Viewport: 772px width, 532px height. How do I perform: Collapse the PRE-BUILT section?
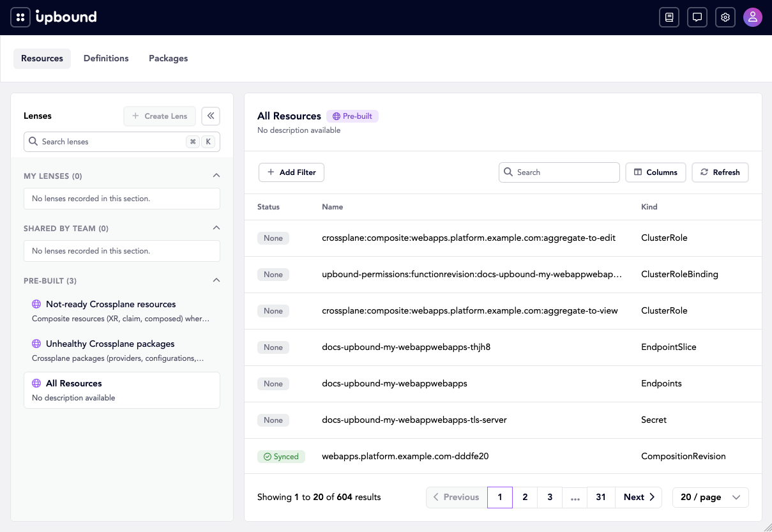pyautogui.click(x=216, y=280)
